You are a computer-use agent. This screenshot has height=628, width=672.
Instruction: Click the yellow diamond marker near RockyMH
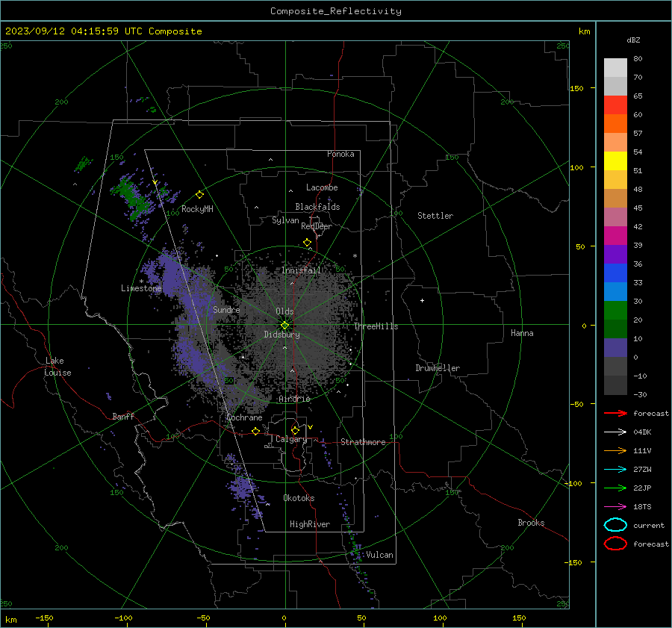199,195
